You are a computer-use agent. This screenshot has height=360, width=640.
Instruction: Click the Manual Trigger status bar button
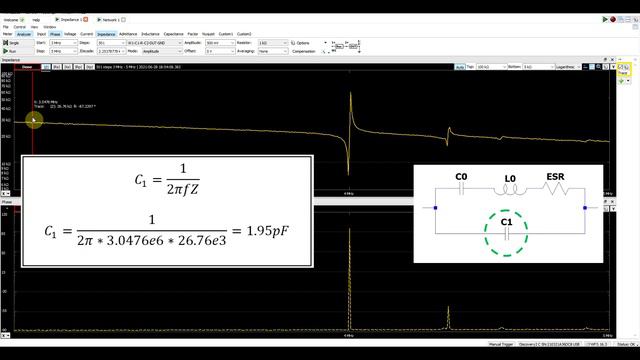[x=501, y=344]
